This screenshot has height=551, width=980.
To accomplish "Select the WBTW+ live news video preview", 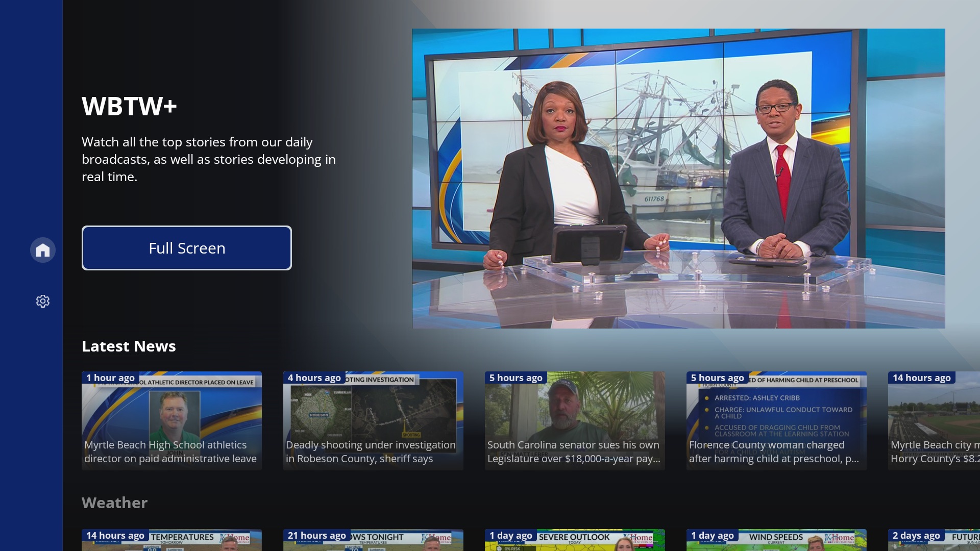I will [x=678, y=179].
